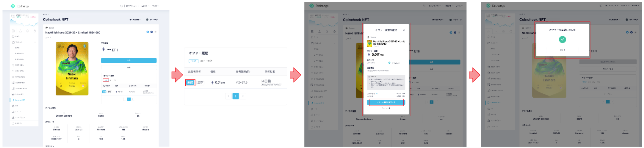The height and width of the screenshot is (148, 644).
Task: Switch to the 却下・失効 tab in enlarged panel
Action: [x=206, y=61]
